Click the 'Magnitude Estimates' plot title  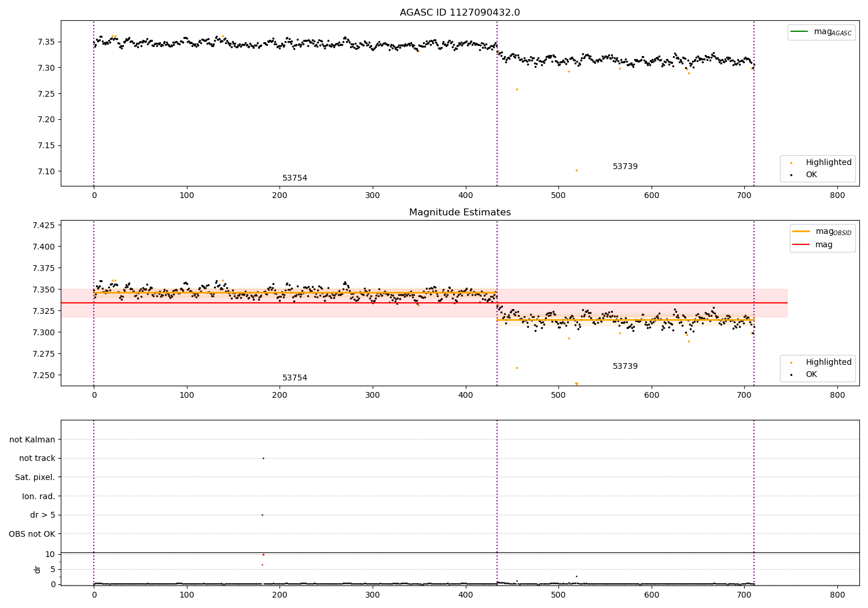pyautogui.click(x=459, y=213)
